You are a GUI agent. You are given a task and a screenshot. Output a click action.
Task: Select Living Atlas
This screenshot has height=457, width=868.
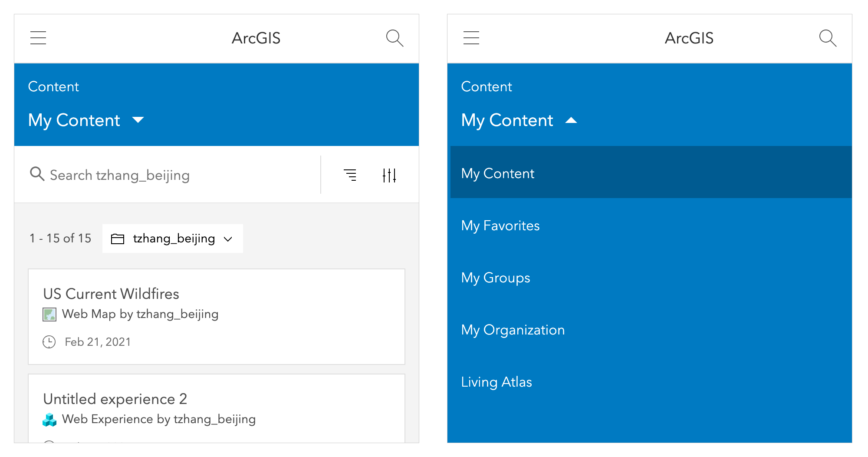(496, 382)
